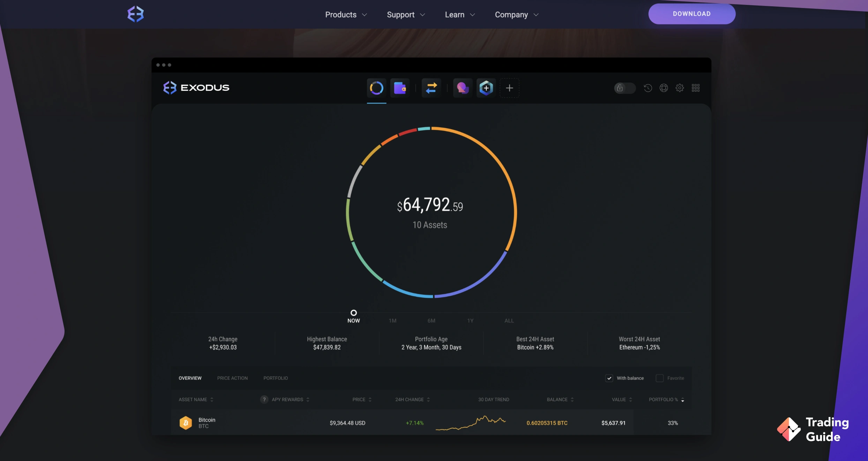Open the Wallet icon in app toolbar
Viewport: 868px width, 461px height.
click(400, 88)
